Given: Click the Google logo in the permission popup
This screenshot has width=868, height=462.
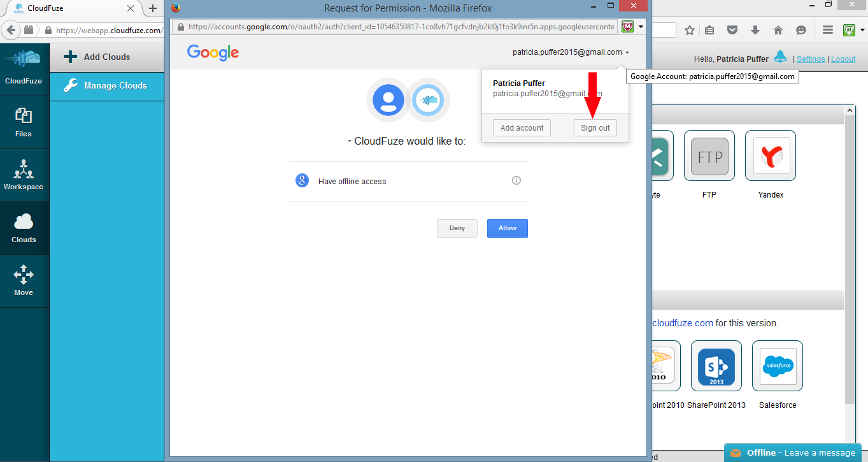Looking at the screenshot, I should click(213, 52).
